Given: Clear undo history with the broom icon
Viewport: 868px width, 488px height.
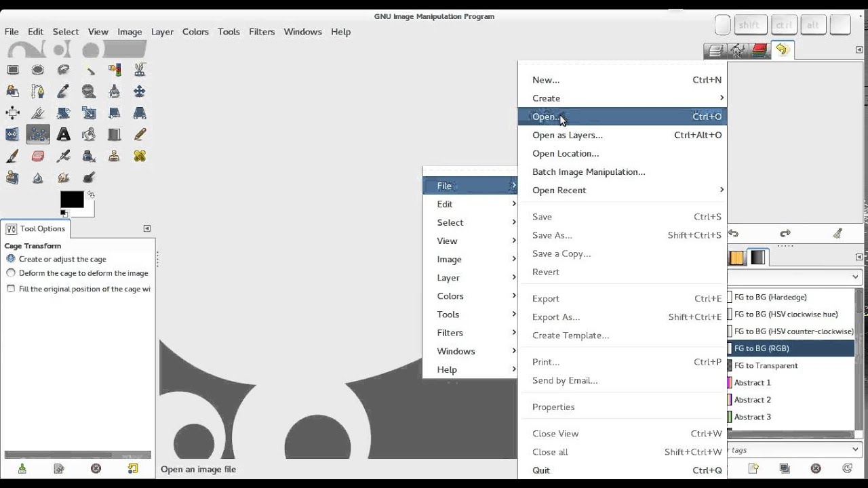Looking at the screenshot, I should tap(837, 233).
